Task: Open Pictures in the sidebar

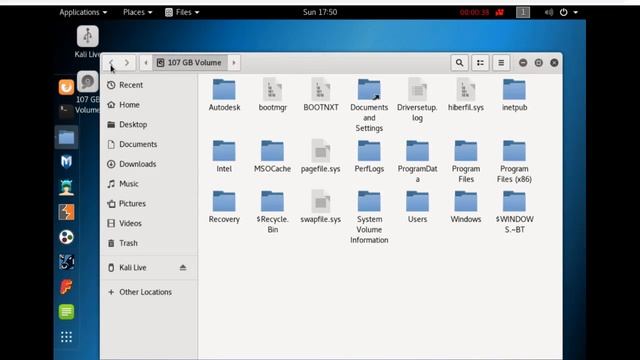Action: click(149, 204)
